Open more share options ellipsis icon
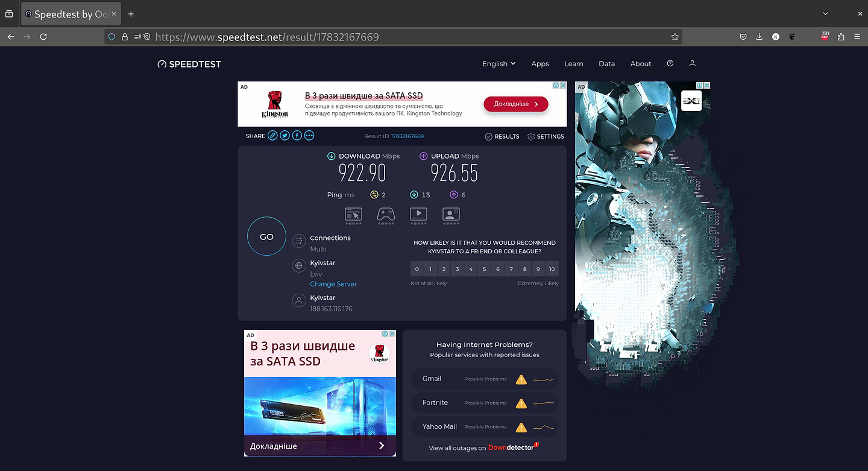 pos(309,136)
